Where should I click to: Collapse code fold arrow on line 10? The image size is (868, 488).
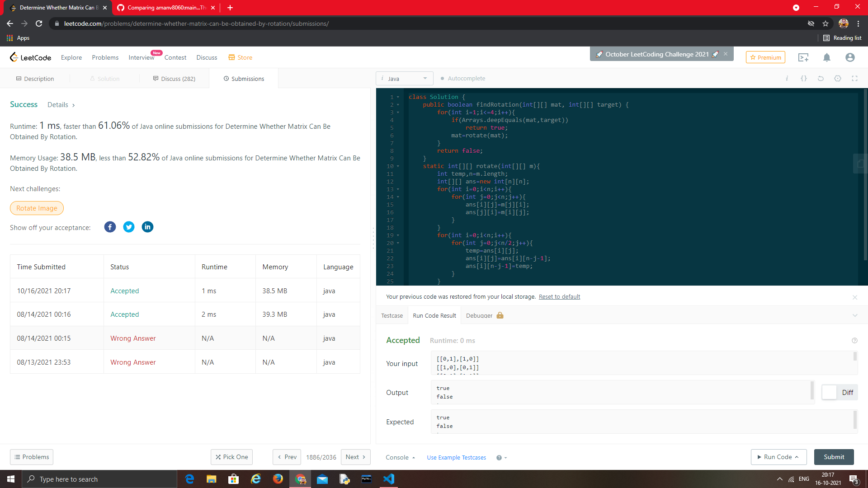[398, 166]
